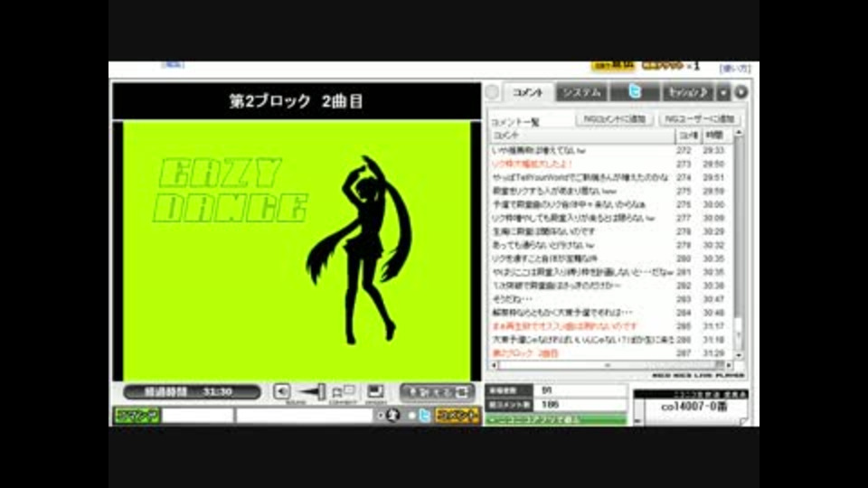Click the round arrow button beside tabs
This screenshot has height=488, width=868.
(x=741, y=92)
